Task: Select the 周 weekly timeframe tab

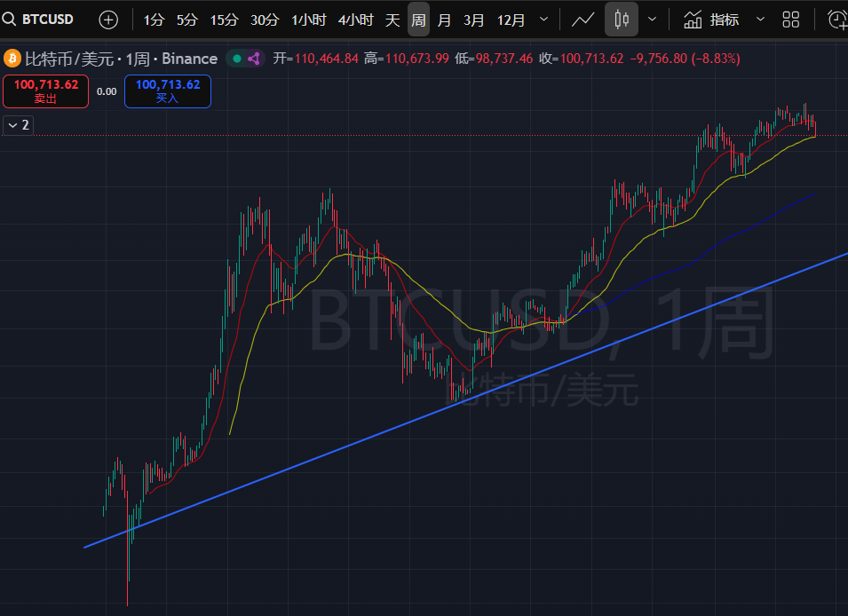Action: [x=418, y=20]
